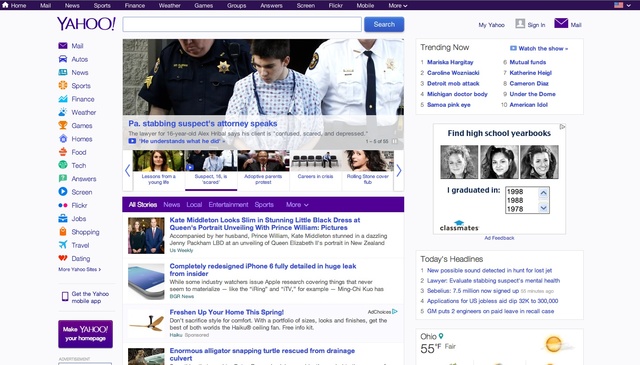Open the country flag selector dropdown
The image size is (640, 365).
click(622, 5)
